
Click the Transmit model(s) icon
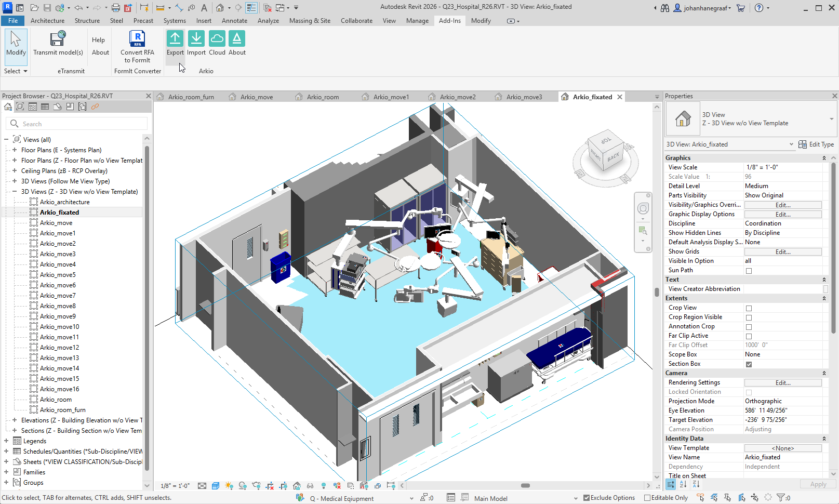[58, 39]
